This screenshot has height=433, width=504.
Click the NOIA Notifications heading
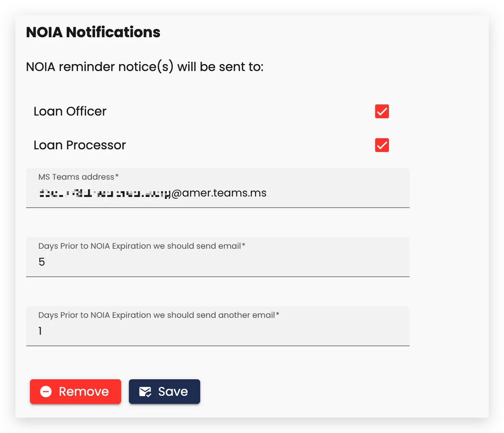tap(93, 32)
